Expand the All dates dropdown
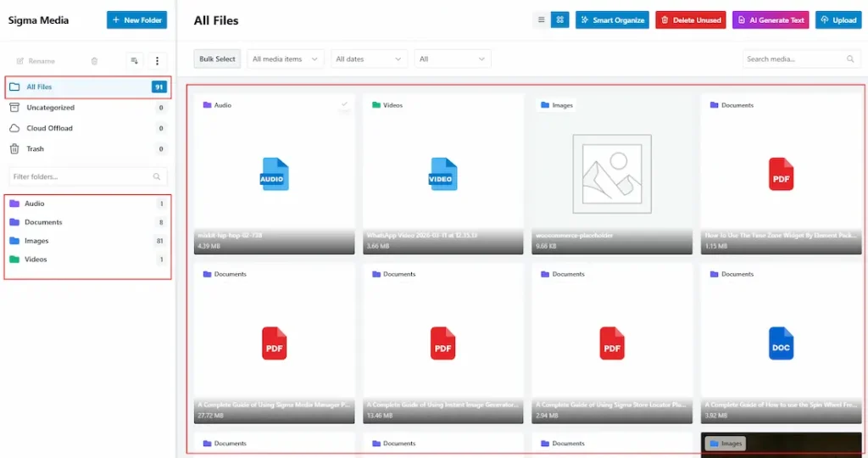The height and width of the screenshot is (458, 868). (368, 59)
